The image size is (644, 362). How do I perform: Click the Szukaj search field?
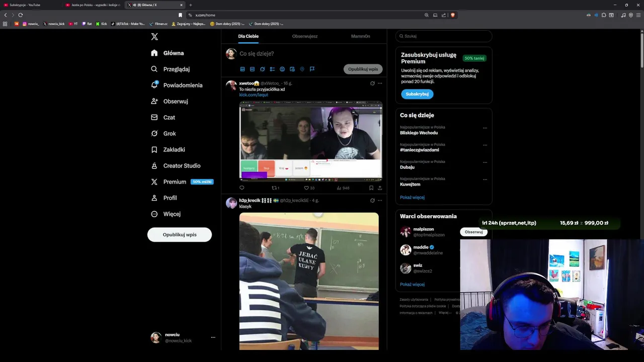444,36
